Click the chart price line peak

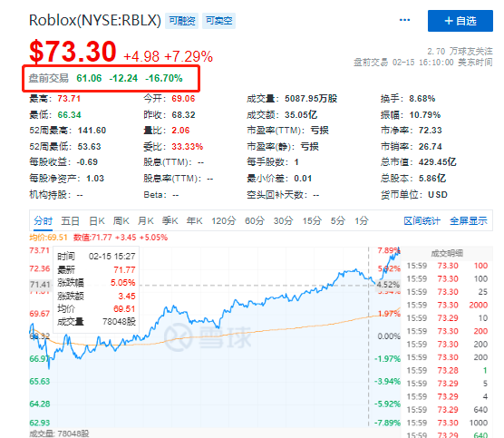point(399,249)
